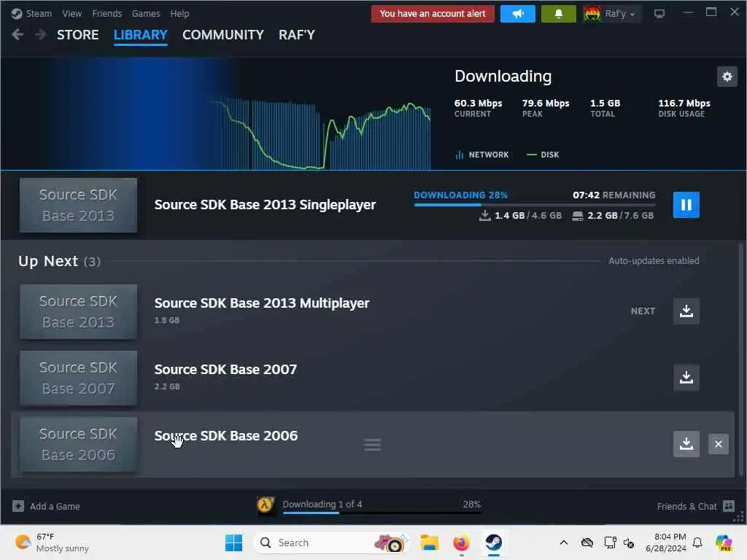This screenshot has width=747, height=560.
Task: Open Source SDK Base 2013 Singleplayer thumbnail
Action: (78, 205)
